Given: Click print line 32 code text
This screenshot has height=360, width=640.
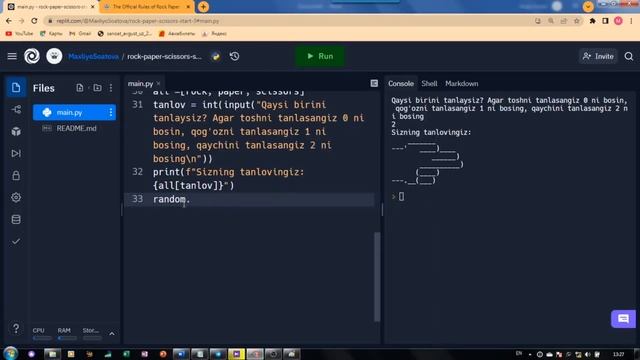Looking at the screenshot, I should [228, 179].
